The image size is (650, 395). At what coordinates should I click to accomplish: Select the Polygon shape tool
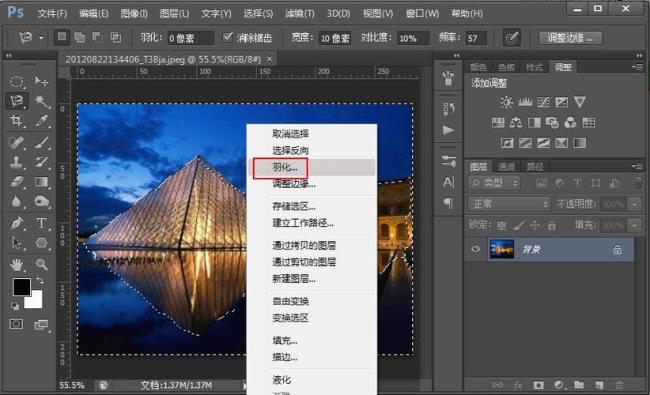click(x=41, y=243)
